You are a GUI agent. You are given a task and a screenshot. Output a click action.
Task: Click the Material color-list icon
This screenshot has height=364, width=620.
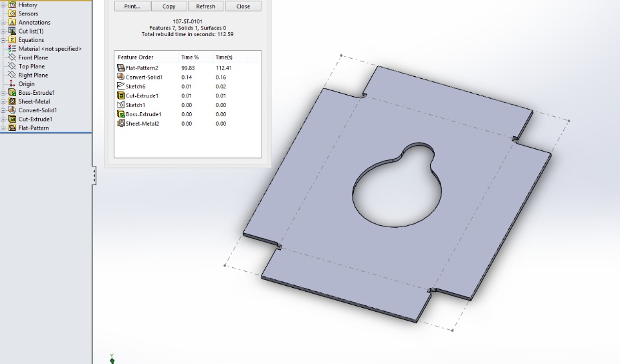(12, 48)
